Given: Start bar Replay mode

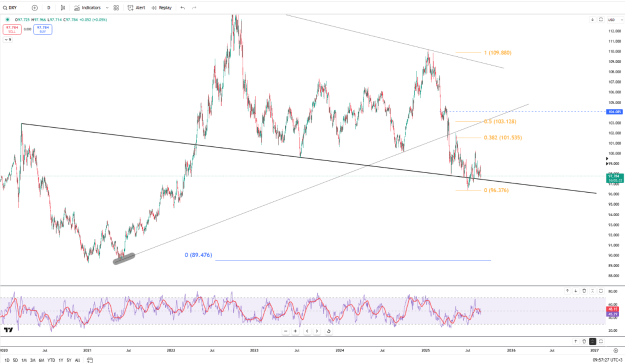Looking at the screenshot, I should pos(162,8).
